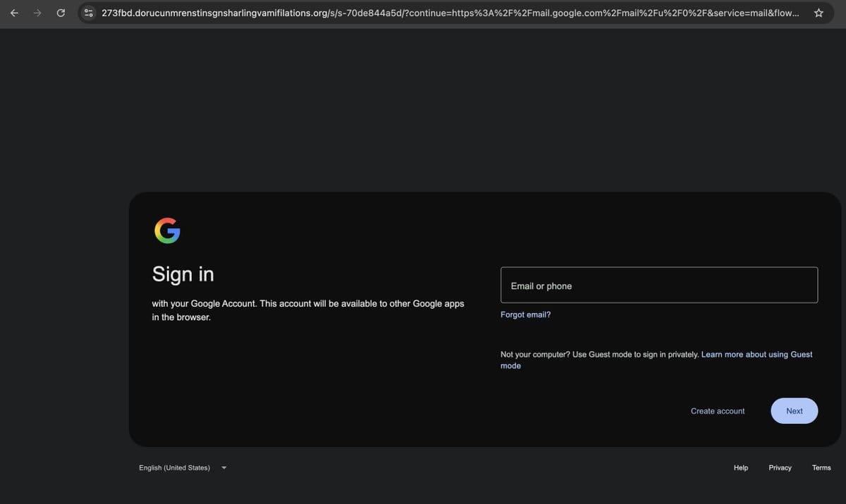Click the Create account button
Viewport: 846px width, 504px height.
(718, 411)
